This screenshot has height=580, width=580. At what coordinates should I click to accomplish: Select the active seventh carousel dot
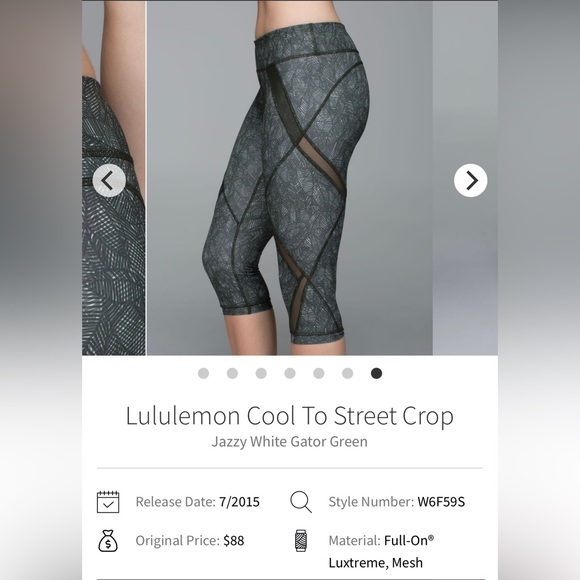(x=377, y=373)
